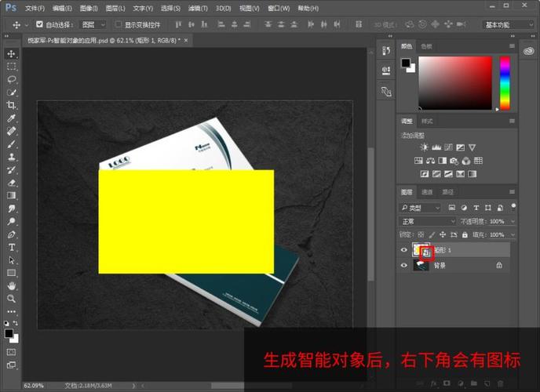Select the Move tool in toolbar
The width and height of the screenshot is (540, 392).
click(x=11, y=53)
